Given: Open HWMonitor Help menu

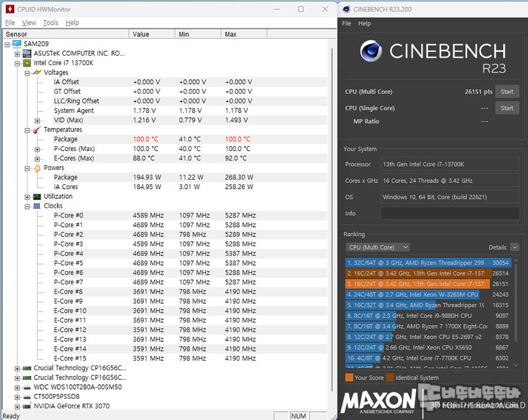Looking at the screenshot, I should coord(72,22).
